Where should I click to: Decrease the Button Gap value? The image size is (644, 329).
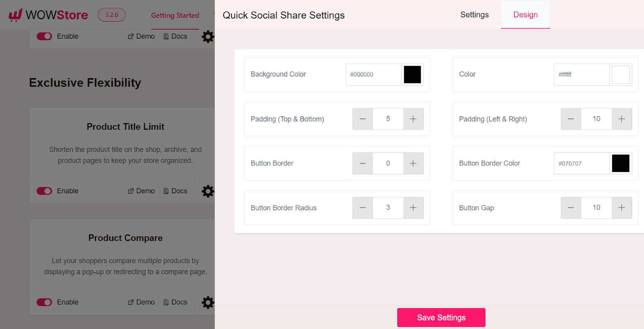coord(571,208)
